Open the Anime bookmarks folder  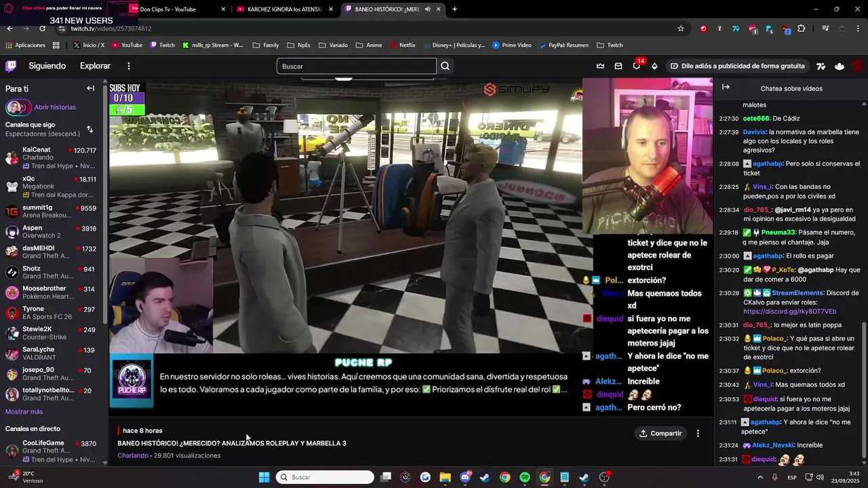pyautogui.click(x=368, y=45)
